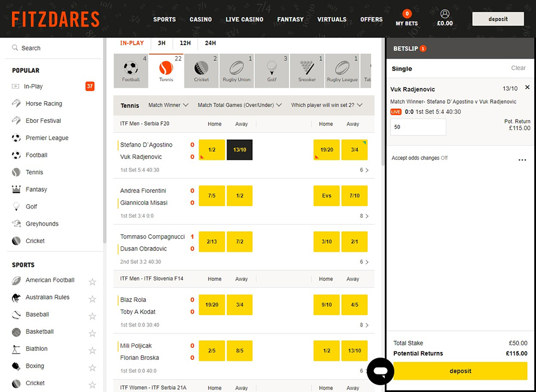Open My Bets

click(x=406, y=19)
